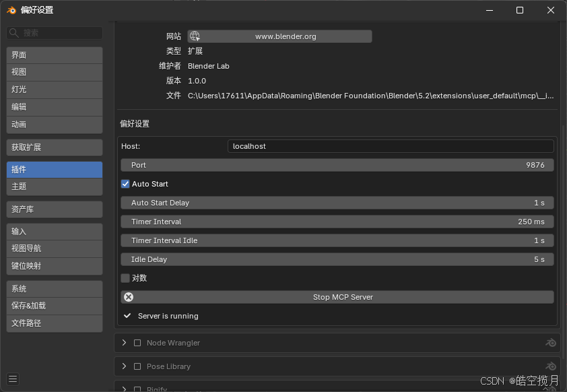Open the 编辑 preferences section

tap(55, 106)
